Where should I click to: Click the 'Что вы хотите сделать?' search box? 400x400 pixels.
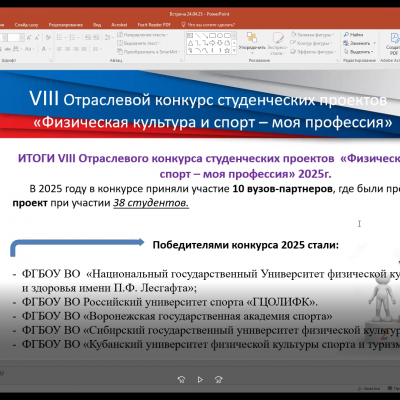tap(208, 25)
